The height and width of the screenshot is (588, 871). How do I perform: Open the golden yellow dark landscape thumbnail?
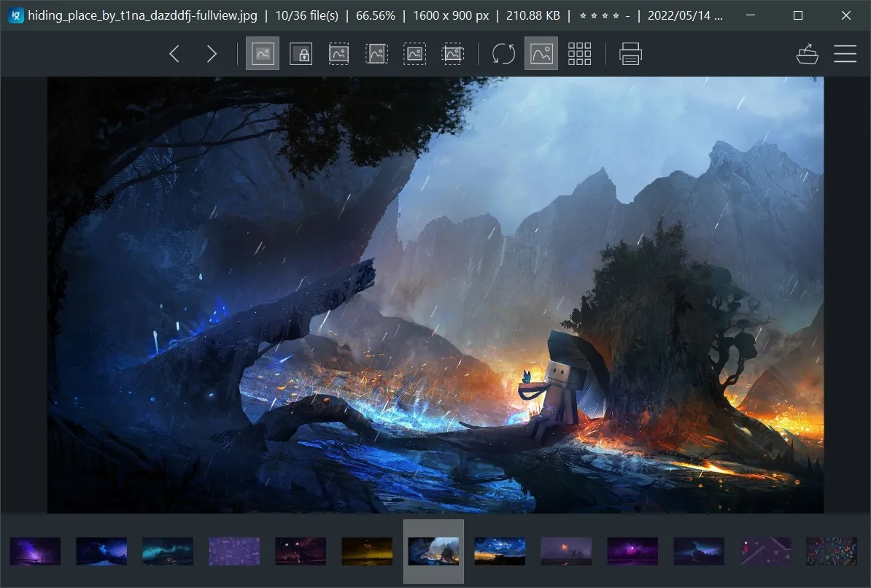coord(367,551)
